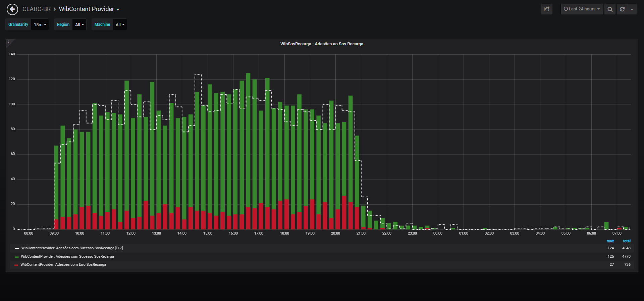Toggle the Adesões com Erro SosRecarga series
Viewport: 644px width, 301px height.
coord(63,264)
